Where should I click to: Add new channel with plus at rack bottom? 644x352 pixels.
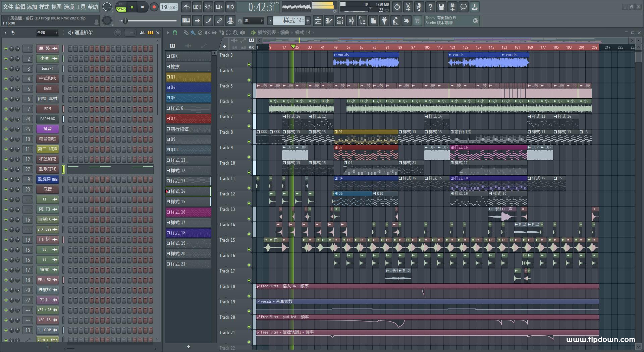click(48, 347)
